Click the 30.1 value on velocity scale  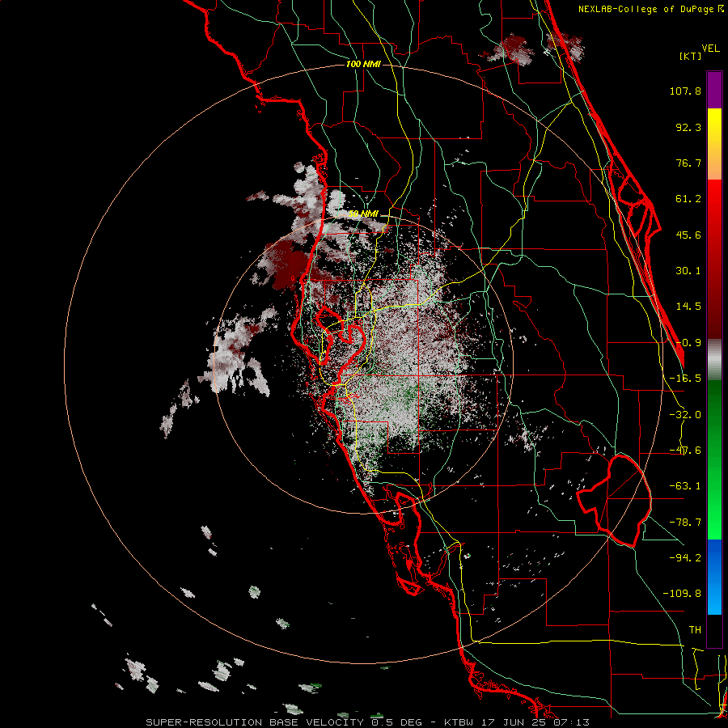tap(688, 271)
